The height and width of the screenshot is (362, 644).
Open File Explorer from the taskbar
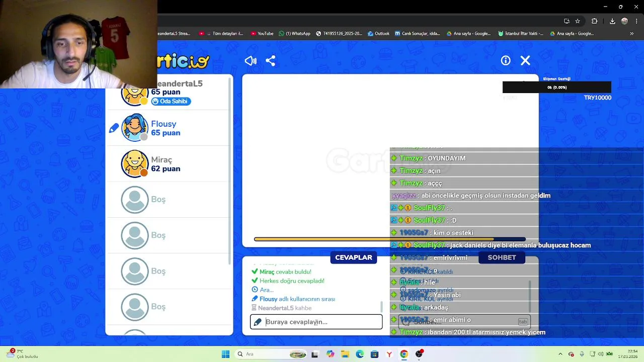tap(345, 354)
